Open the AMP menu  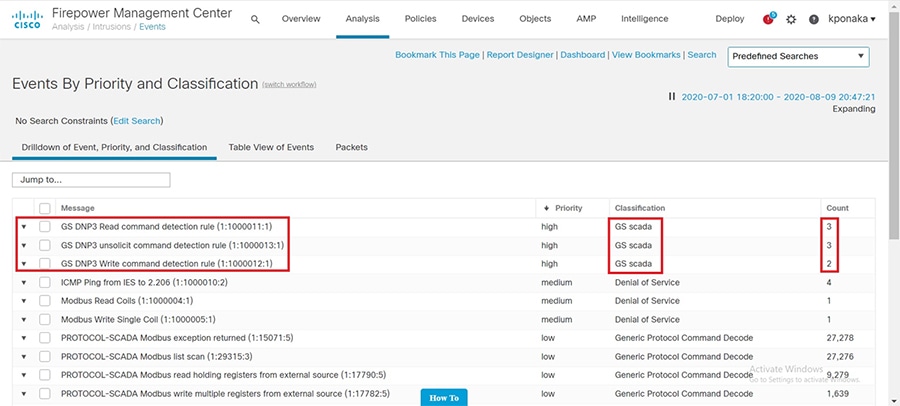586,19
